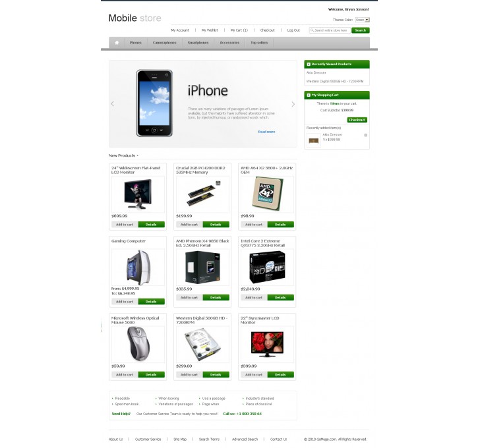Remove Akio Dresser from shopping cart

coord(365,135)
